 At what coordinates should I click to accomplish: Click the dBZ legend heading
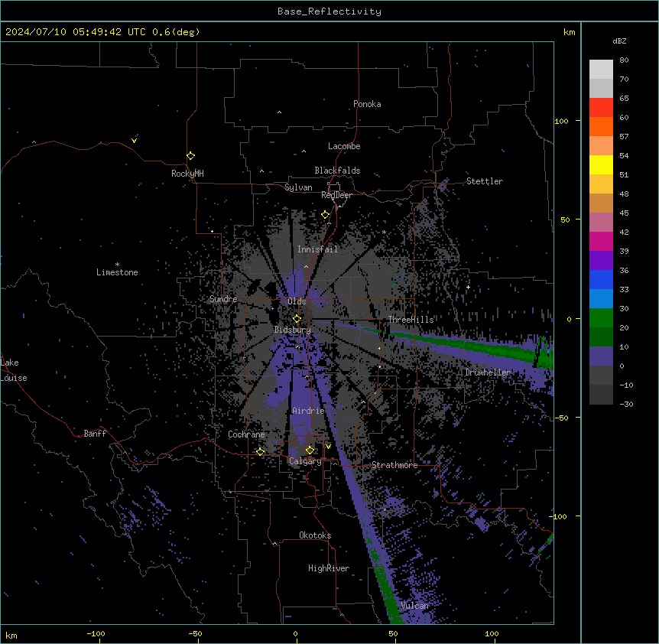(x=619, y=41)
